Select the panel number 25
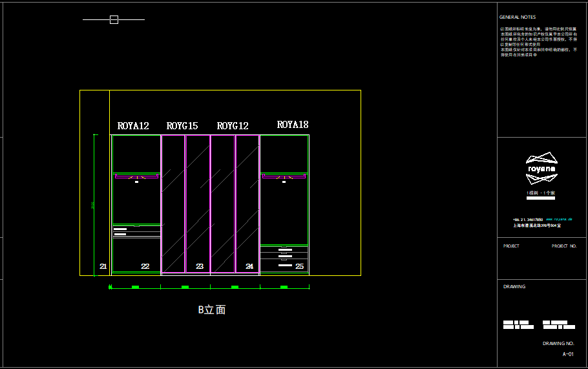The image size is (588, 369). coord(299,266)
